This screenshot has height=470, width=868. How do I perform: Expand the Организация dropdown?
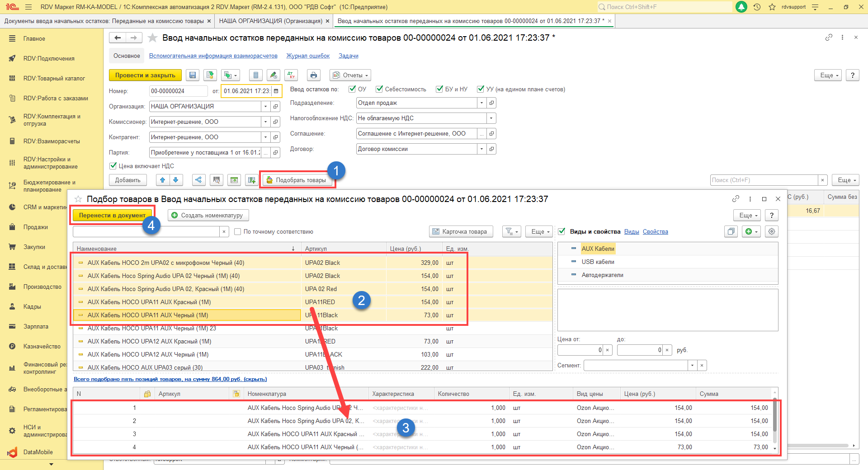(x=265, y=107)
